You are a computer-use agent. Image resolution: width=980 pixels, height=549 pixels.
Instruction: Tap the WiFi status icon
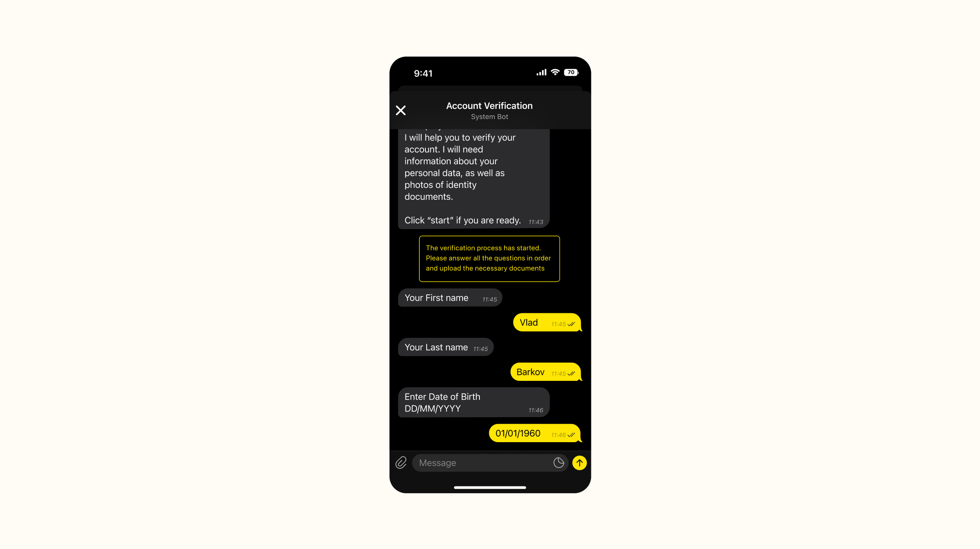[x=555, y=73]
